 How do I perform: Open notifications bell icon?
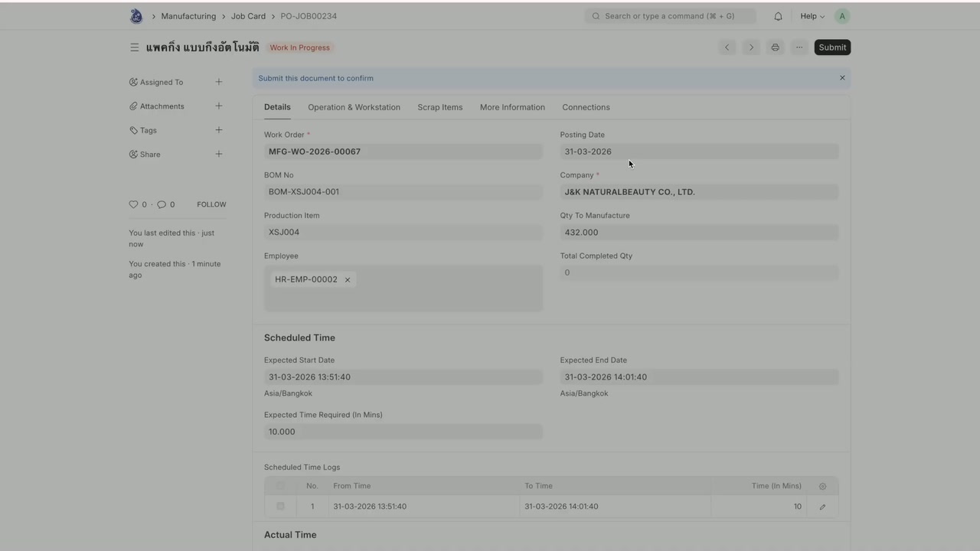(778, 16)
